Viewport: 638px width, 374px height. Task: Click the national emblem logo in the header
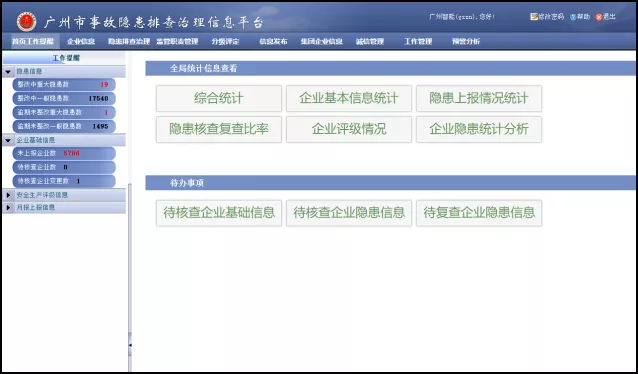click(26, 22)
